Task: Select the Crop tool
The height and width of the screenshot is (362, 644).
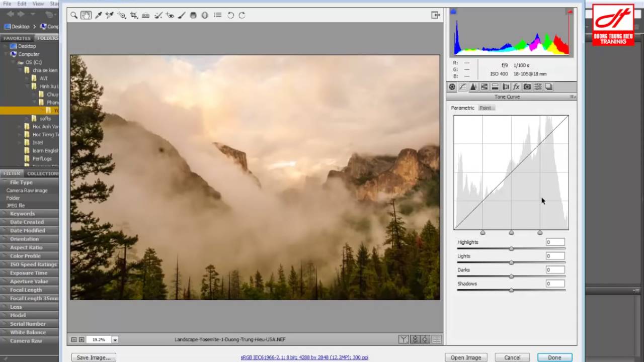Action: (134, 16)
